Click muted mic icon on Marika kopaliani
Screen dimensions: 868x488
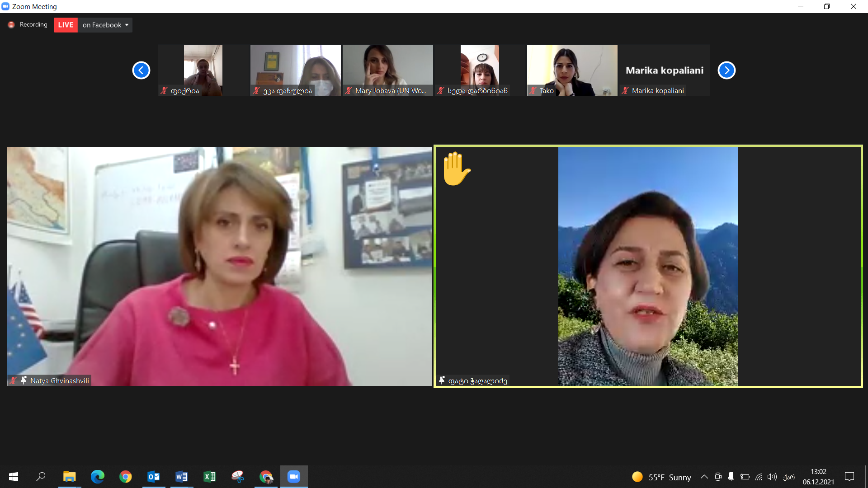coord(625,91)
